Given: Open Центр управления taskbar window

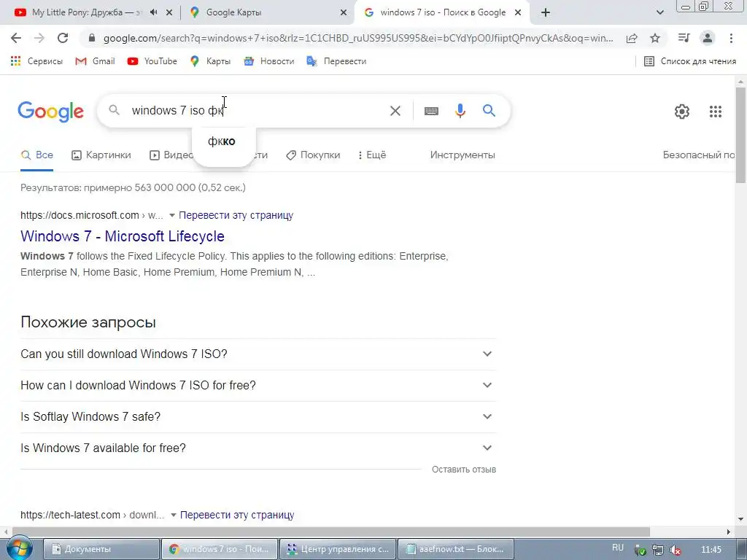Looking at the screenshot, I should tap(337, 549).
